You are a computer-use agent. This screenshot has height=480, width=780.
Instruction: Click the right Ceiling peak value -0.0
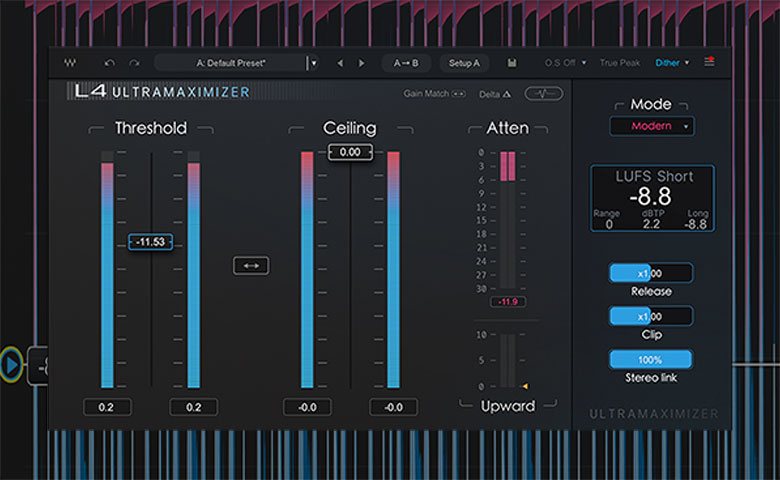click(393, 407)
